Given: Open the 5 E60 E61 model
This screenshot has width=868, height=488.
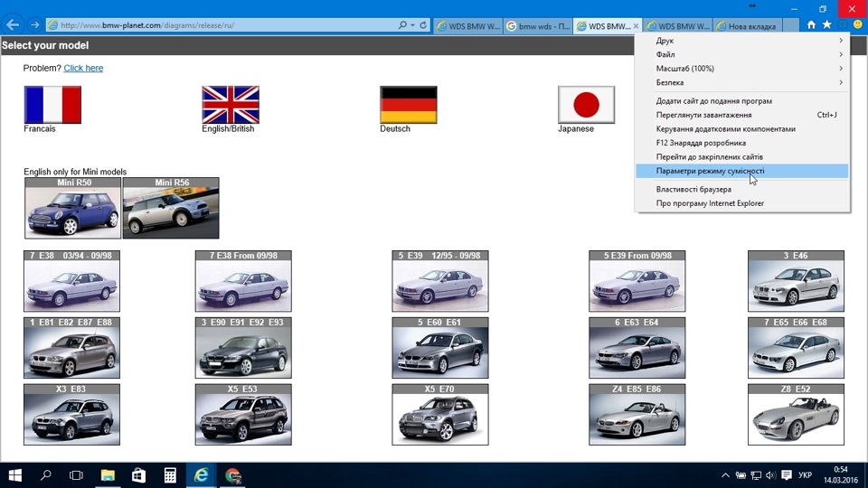Looking at the screenshot, I should tap(440, 348).
